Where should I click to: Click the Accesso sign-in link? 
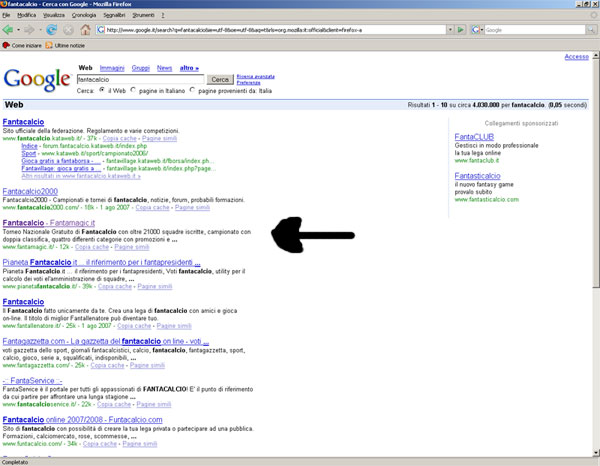pyautogui.click(x=577, y=57)
